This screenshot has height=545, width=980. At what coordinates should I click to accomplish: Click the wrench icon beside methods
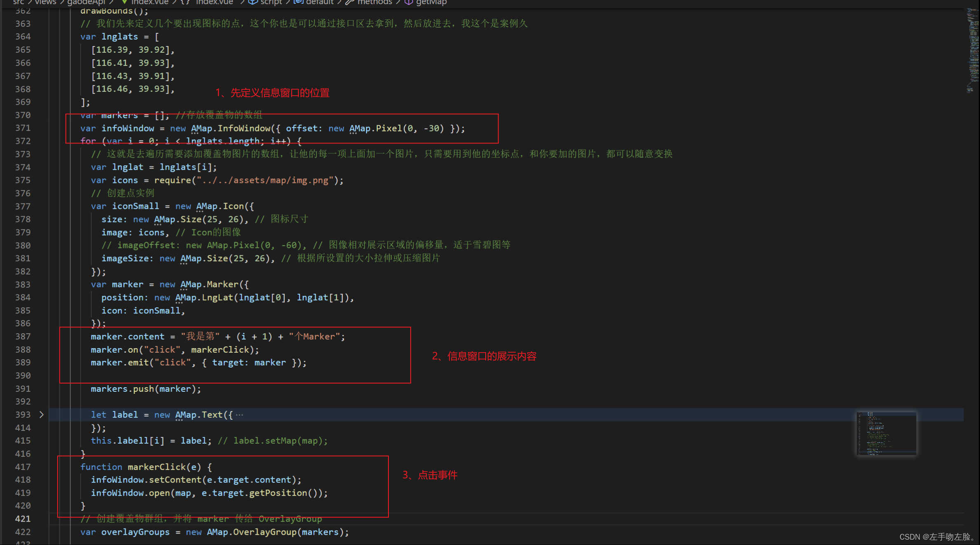pyautogui.click(x=350, y=2)
